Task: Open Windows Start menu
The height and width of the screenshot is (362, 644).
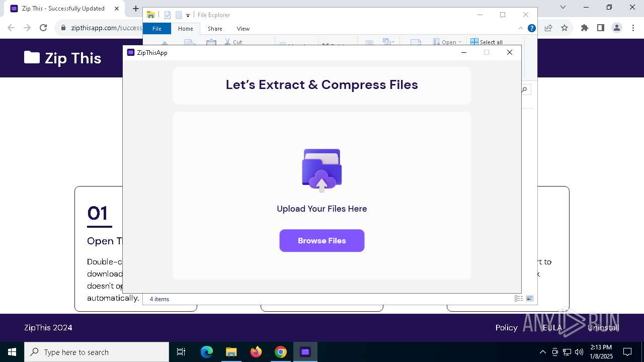Action: (12, 352)
